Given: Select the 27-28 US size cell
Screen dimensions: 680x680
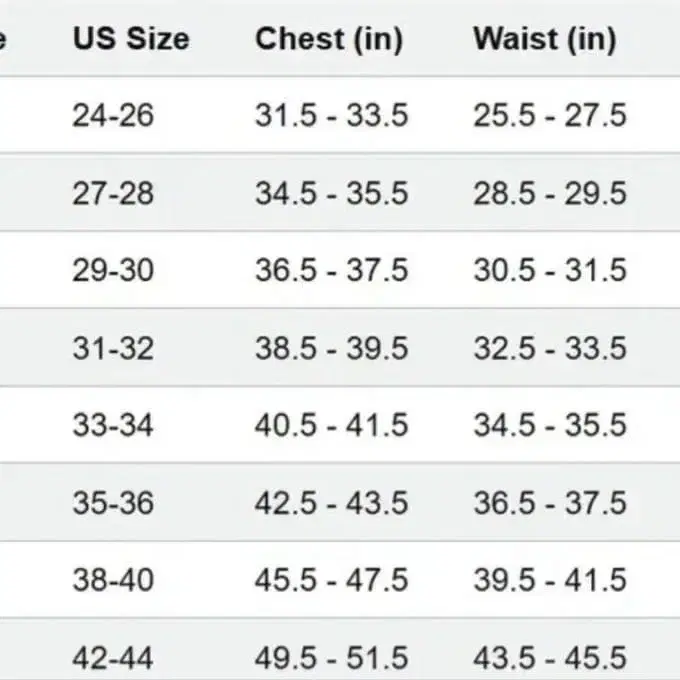Looking at the screenshot, I should 113,193.
